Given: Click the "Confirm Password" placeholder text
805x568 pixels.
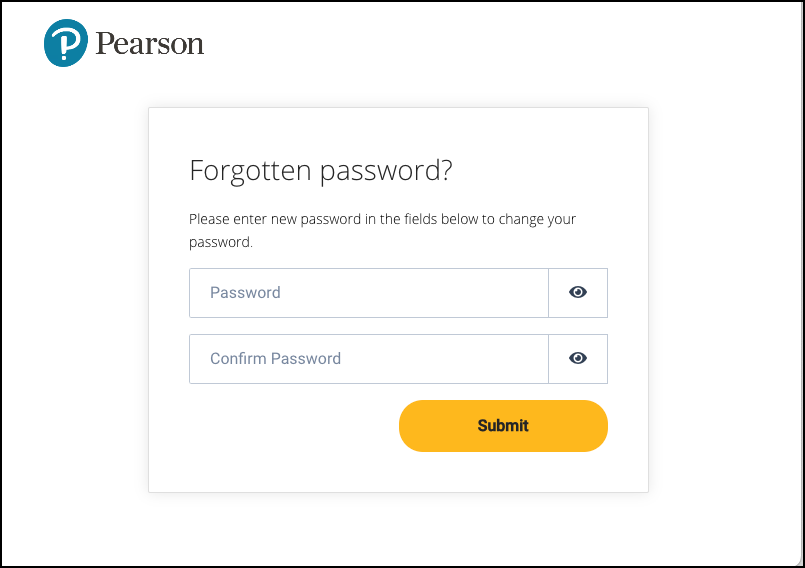Looking at the screenshot, I should [x=275, y=359].
